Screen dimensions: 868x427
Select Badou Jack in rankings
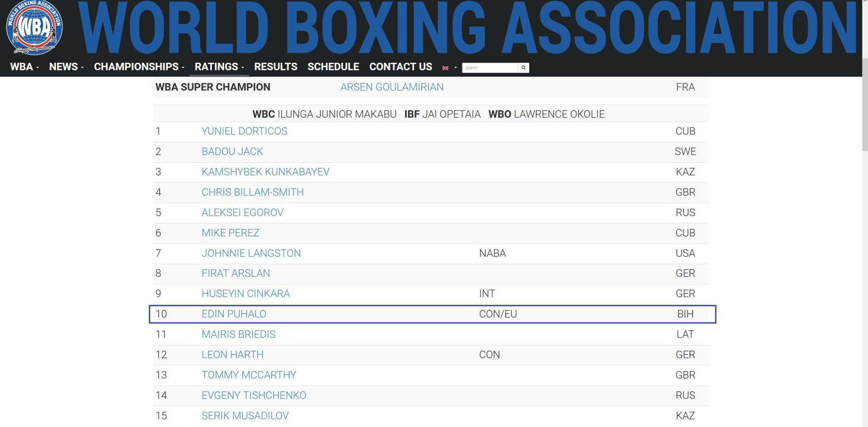click(x=232, y=151)
